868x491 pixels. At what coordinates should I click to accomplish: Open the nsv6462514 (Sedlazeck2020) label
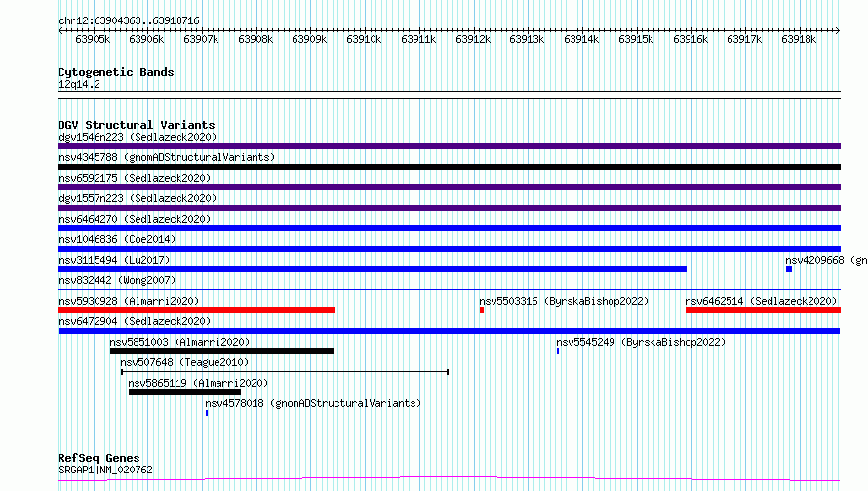click(761, 301)
